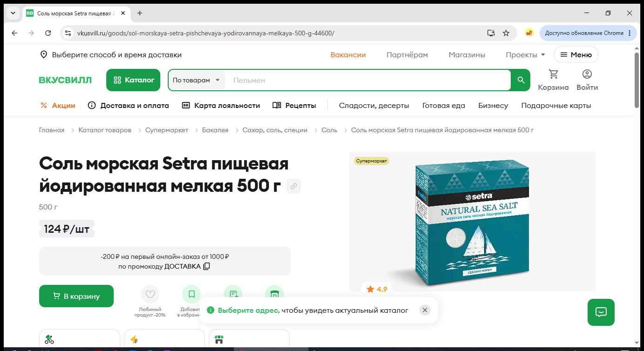Click the courier delivery bicycle icon
Image resolution: width=644 pixels, height=351 pixels.
(49, 339)
